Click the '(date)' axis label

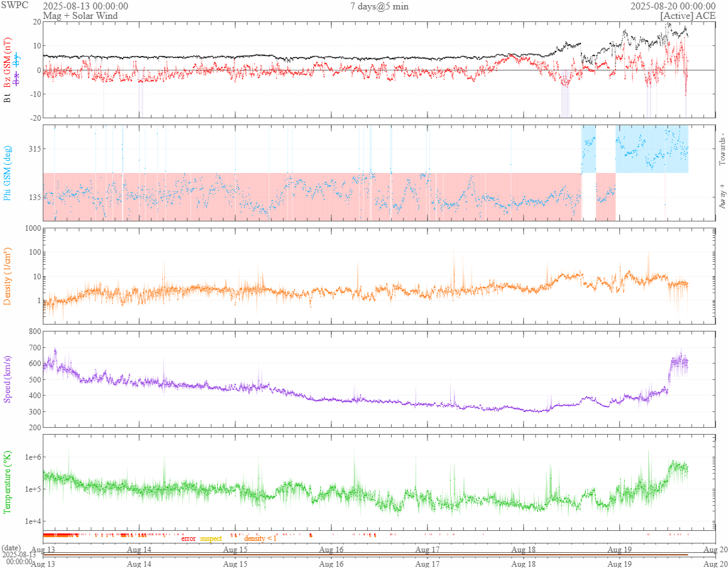pyautogui.click(x=11, y=548)
